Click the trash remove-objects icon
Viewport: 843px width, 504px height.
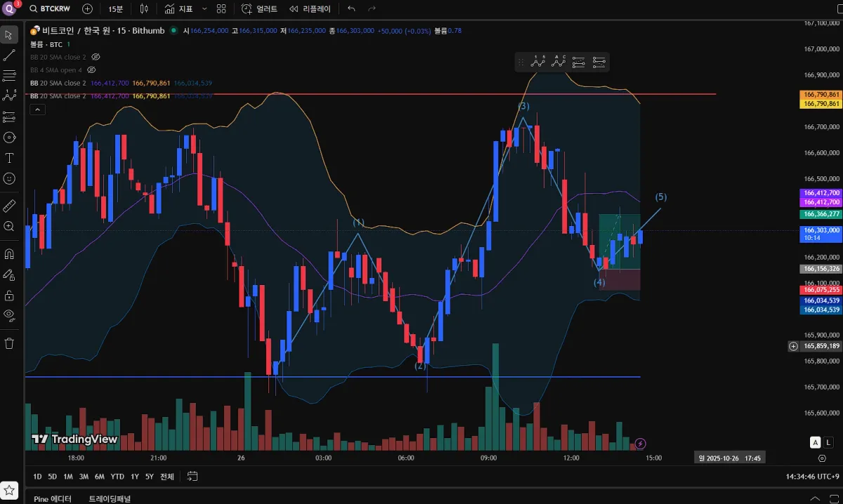point(10,343)
